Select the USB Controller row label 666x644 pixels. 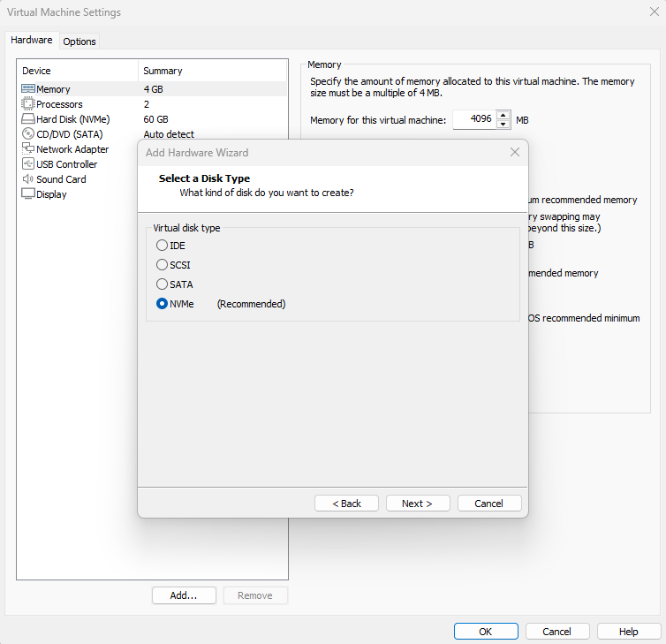coord(66,164)
